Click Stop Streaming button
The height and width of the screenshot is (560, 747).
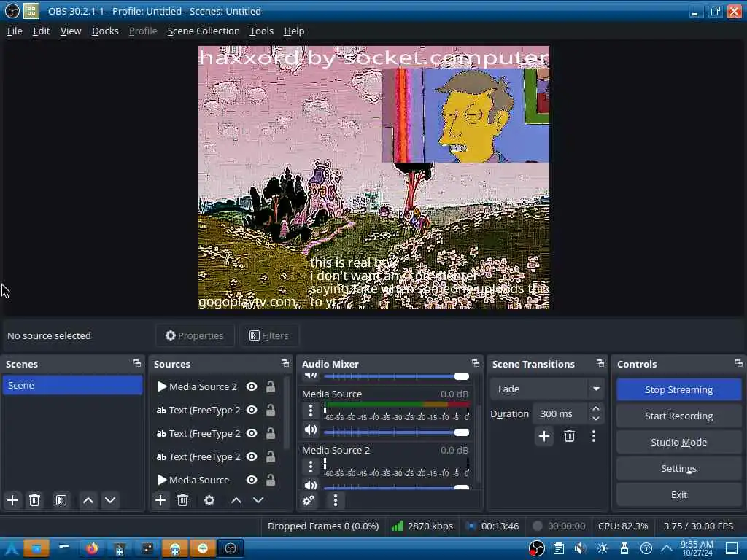(679, 389)
